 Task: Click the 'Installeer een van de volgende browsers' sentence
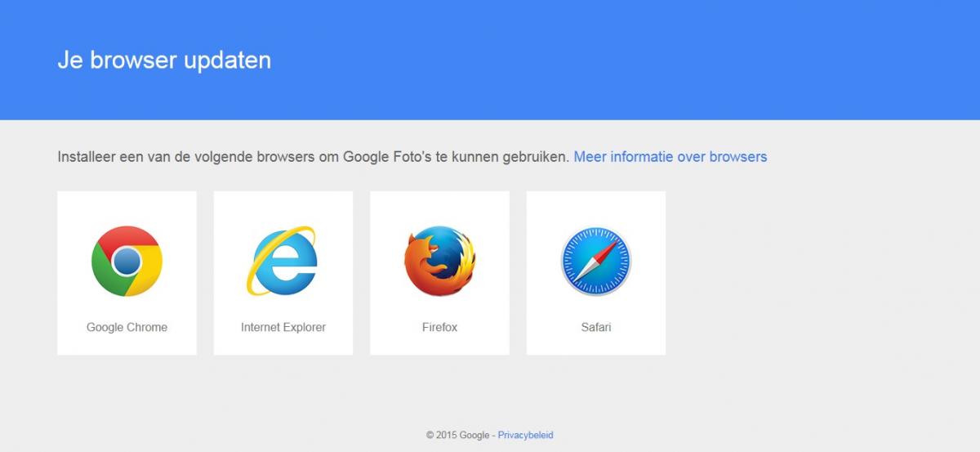tap(313, 156)
